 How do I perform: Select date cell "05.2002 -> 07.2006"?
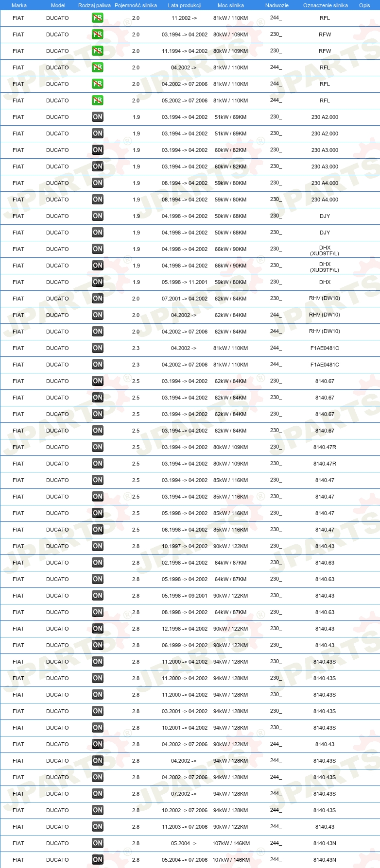tap(185, 100)
